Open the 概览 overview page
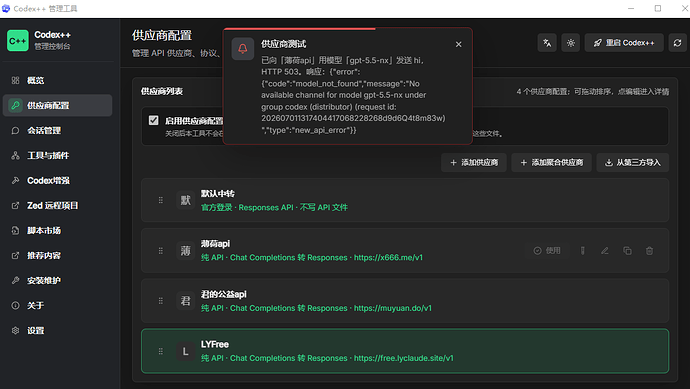The height and width of the screenshot is (389, 690). [57, 81]
